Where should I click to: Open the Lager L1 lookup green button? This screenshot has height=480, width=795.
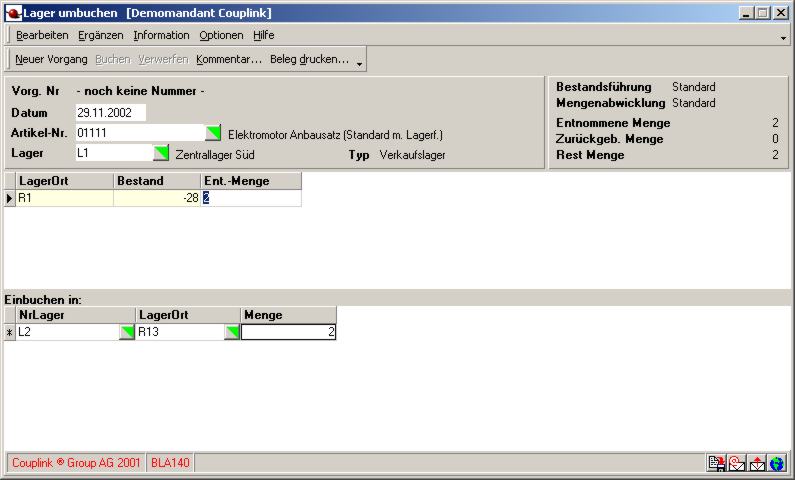click(x=161, y=153)
